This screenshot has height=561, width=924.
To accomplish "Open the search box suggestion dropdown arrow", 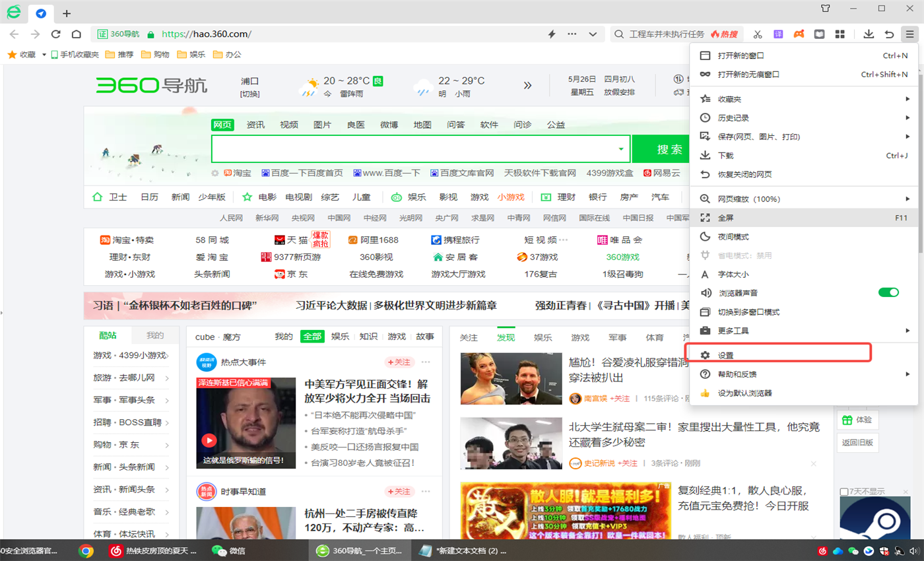I will pos(621,149).
